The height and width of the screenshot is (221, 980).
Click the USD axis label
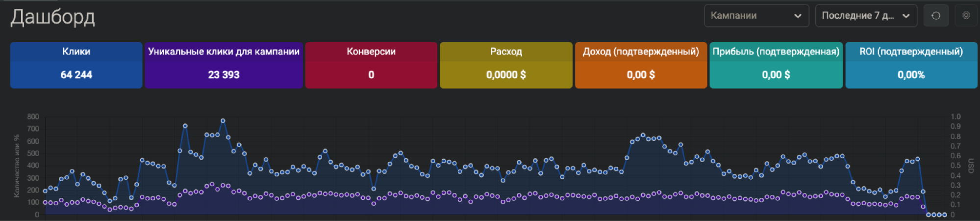970,166
